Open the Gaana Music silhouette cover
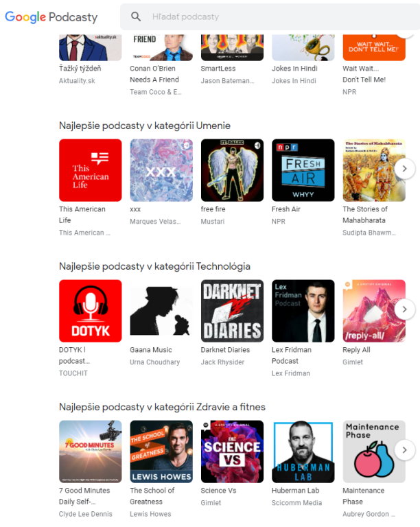 161,311
